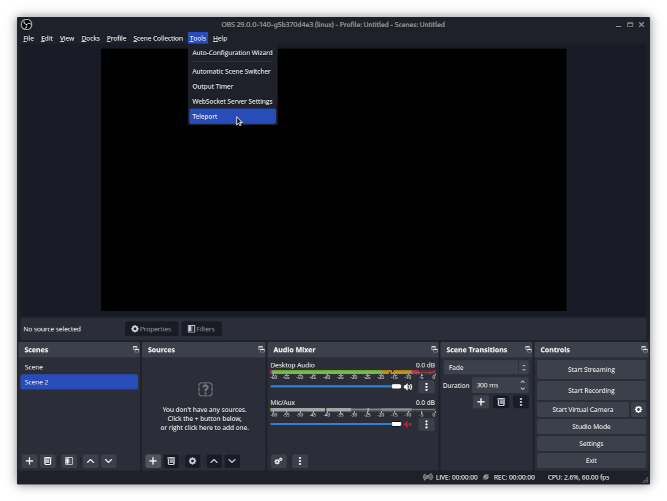Click Start Recording button
The height and width of the screenshot is (501, 667).
coord(591,390)
